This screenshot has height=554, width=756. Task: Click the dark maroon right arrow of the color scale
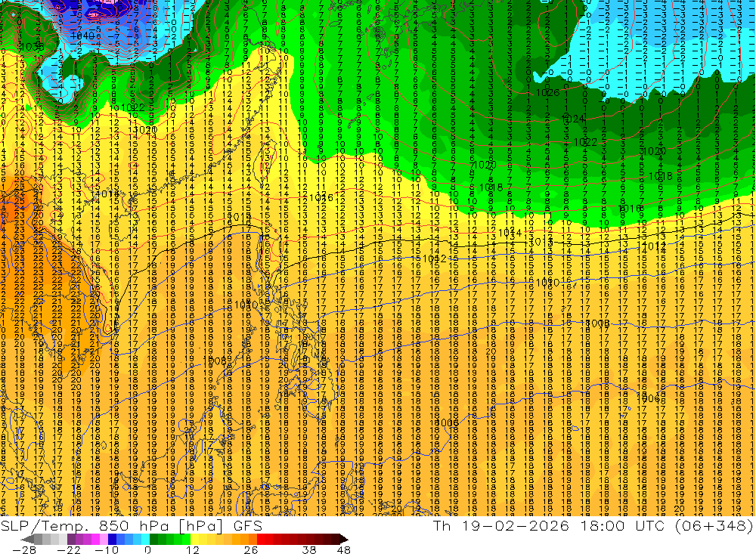coord(344,540)
